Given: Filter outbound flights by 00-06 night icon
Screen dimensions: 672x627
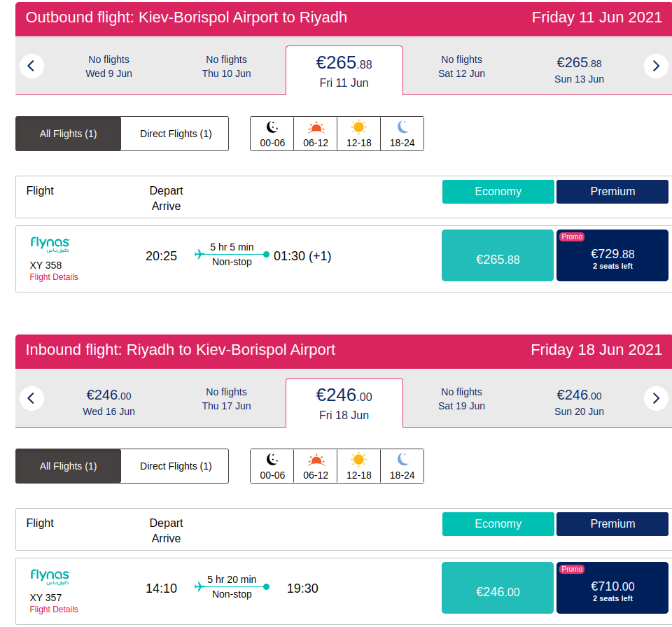Looking at the screenshot, I should pyautogui.click(x=272, y=134).
